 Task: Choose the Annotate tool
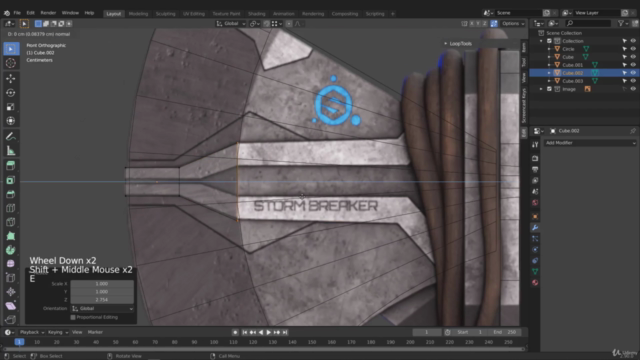pyautogui.click(x=11, y=136)
